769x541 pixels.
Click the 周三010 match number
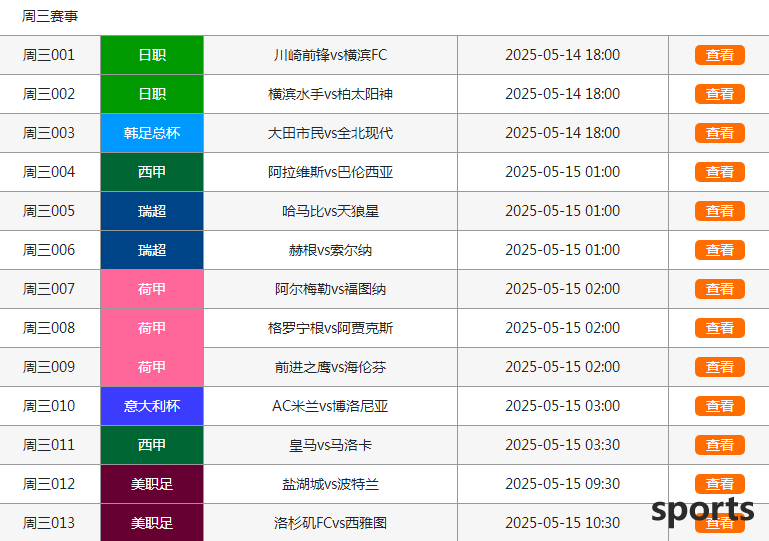click(49, 406)
